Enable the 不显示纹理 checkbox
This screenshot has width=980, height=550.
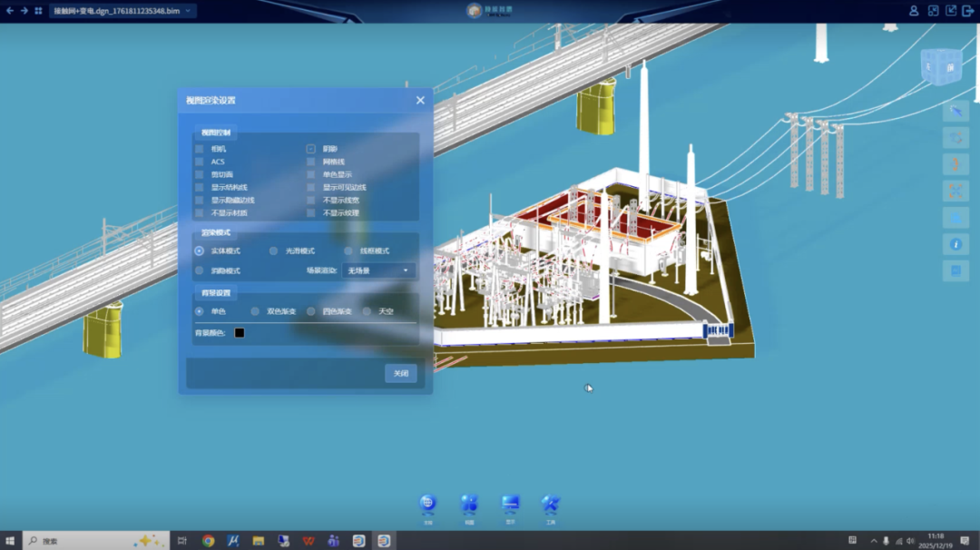tap(310, 213)
